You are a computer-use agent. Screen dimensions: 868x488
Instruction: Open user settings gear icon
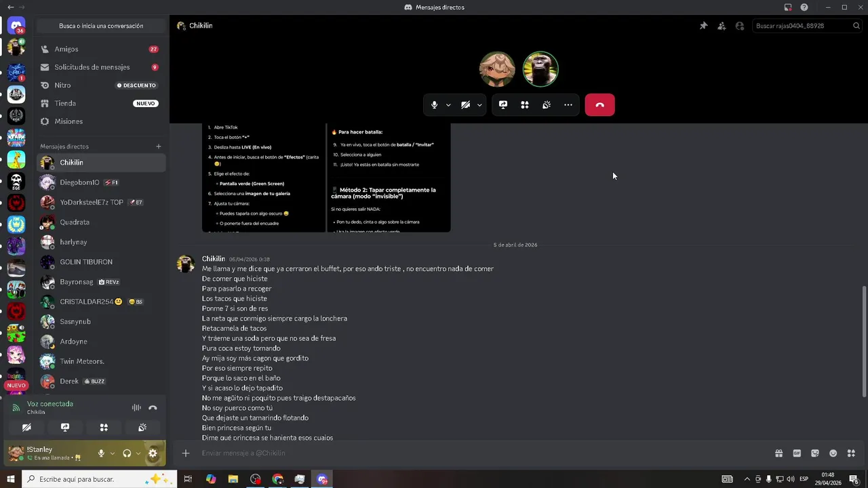point(153,453)
